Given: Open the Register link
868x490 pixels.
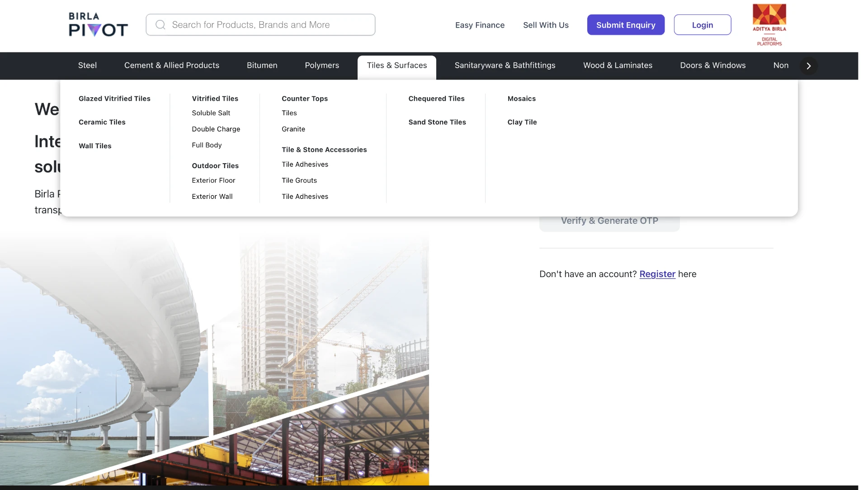Looking at the screenshot, I should pos(657,274).
